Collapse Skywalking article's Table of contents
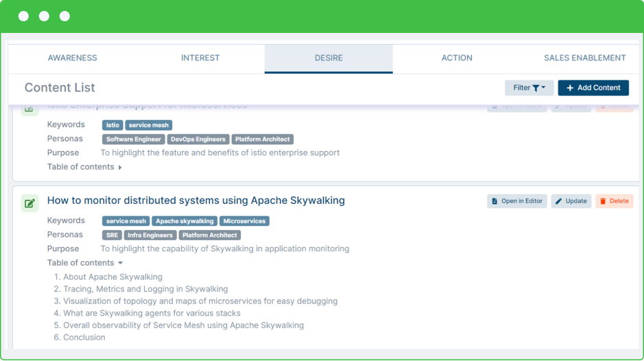644x361 pixels. click(85, 263)
